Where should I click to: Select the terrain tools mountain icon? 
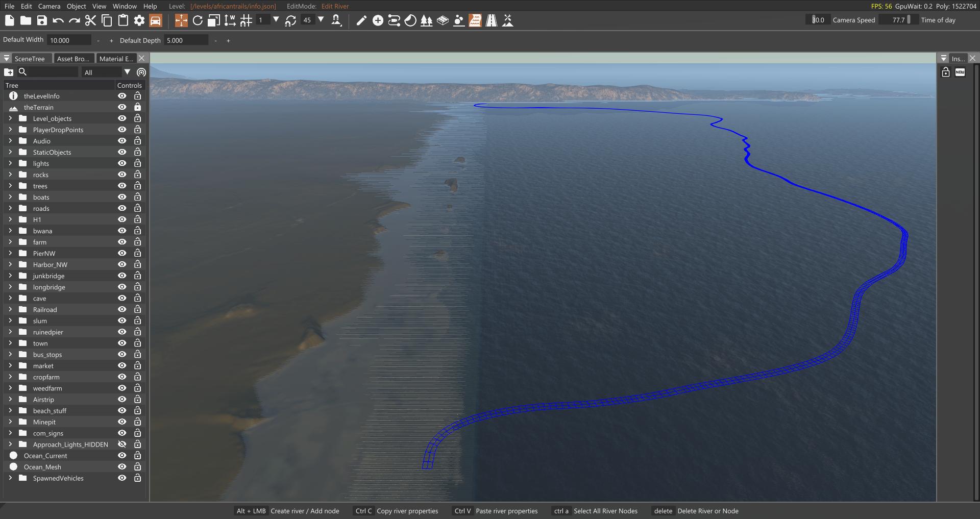(508, 20)
